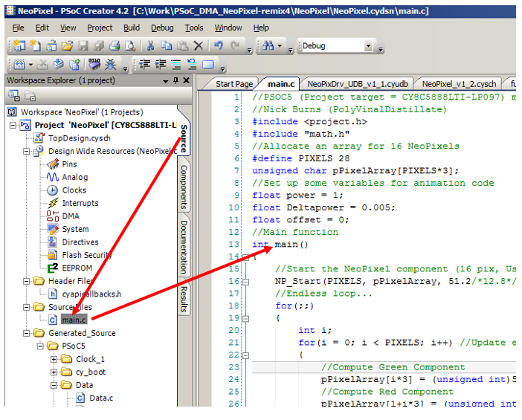
Task: Close the Workspace Explorer panel
Action: pyautogui.click(x=186, y=80)
